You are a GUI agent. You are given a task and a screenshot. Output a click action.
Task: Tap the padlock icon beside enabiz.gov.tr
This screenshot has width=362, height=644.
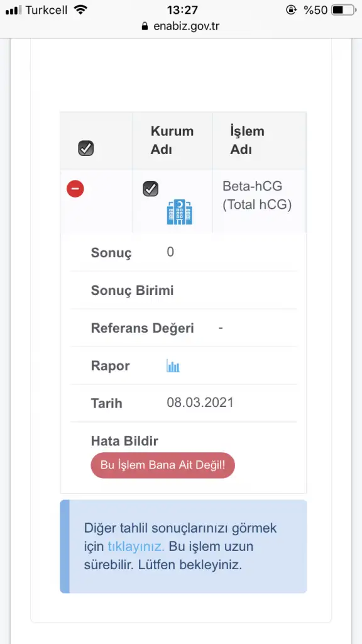click(x=145, y=26)
